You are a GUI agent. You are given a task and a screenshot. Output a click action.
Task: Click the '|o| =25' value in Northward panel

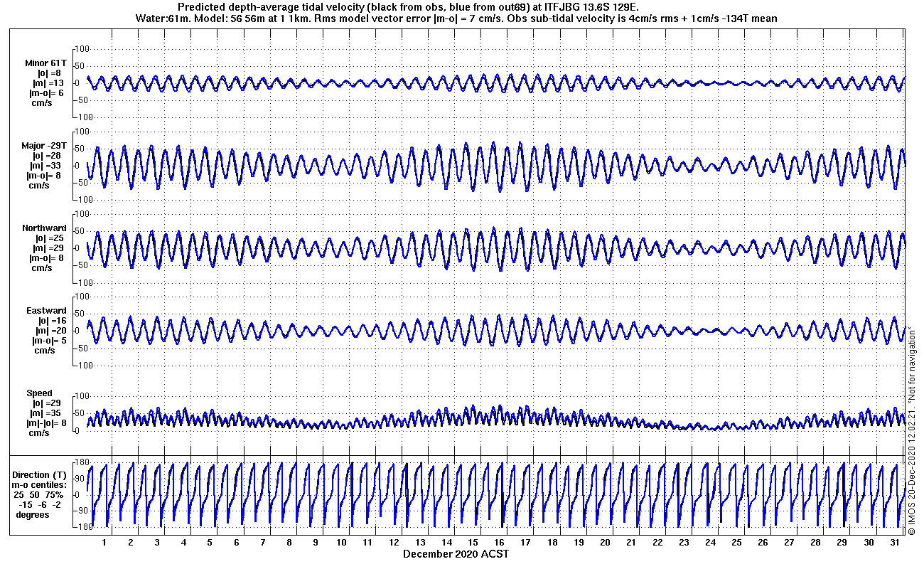(49, 238)
